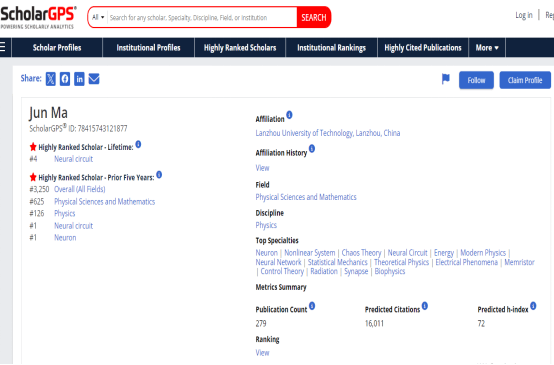Open info icon beside Highly Ranked Scholar - Lifetime
Viewport: 554px width, 365px height.
click(x=138, y=144)
